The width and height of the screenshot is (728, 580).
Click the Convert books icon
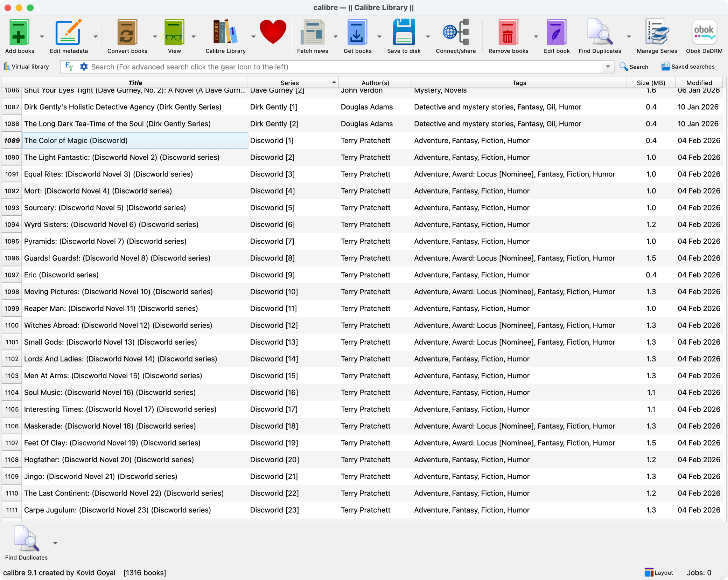(127, 33)
